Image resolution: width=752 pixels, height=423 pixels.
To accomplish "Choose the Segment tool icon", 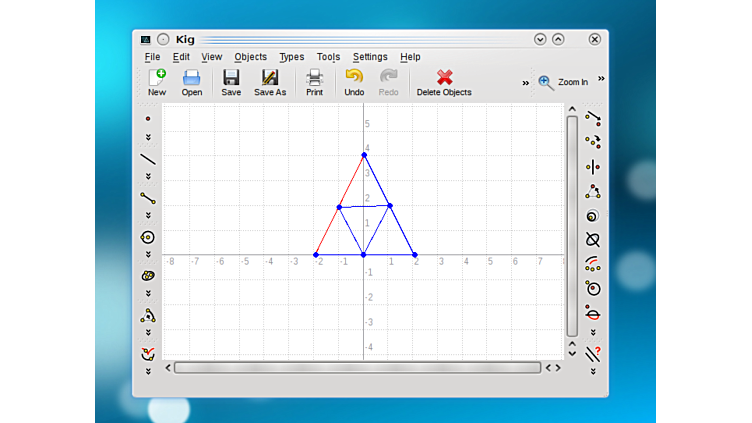I will coord(148,198).
